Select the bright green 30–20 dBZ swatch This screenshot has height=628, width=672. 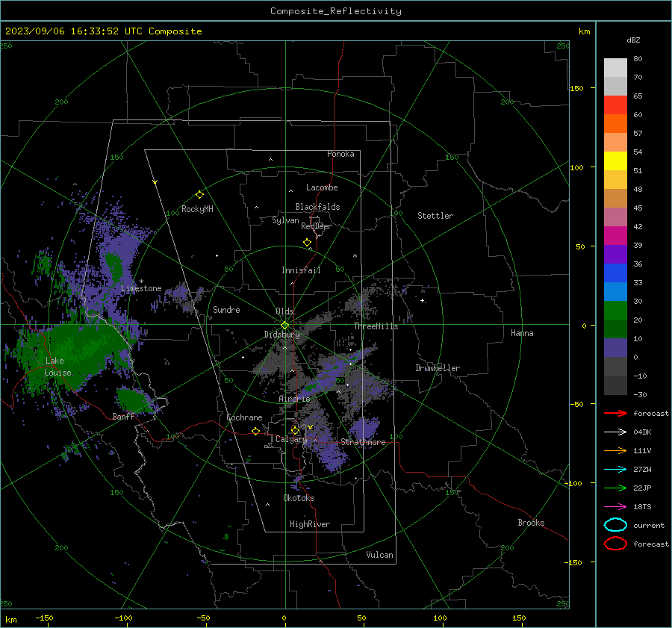click(615, 310)
